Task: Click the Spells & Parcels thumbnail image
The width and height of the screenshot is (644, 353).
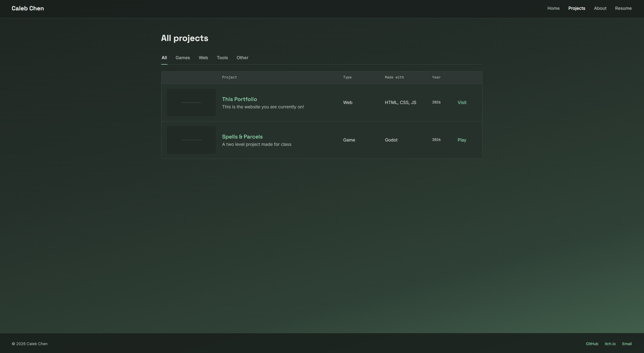Action: [191, 140]
